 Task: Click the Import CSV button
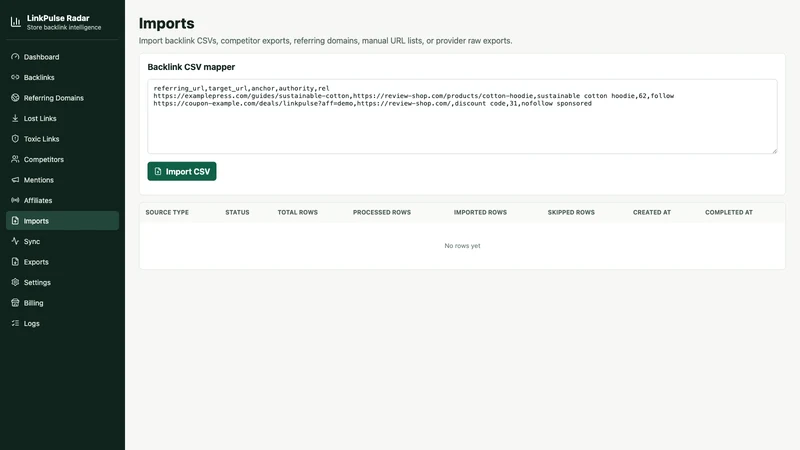(182, 171)
